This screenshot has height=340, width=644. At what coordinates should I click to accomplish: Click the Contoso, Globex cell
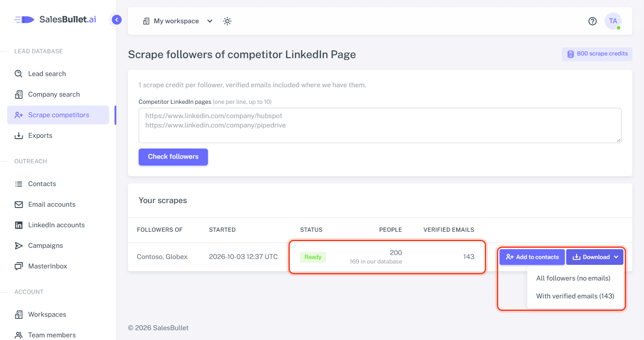(x=162, y=257)
